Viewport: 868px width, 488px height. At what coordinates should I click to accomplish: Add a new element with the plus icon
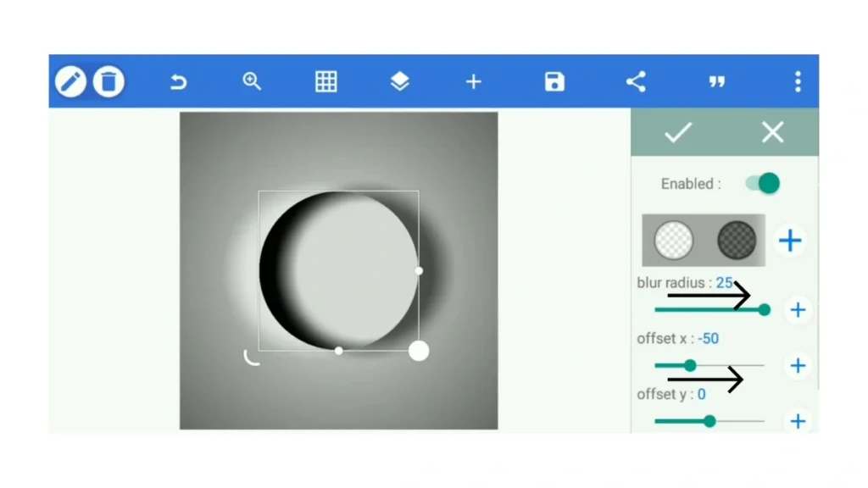pos(473,81)
